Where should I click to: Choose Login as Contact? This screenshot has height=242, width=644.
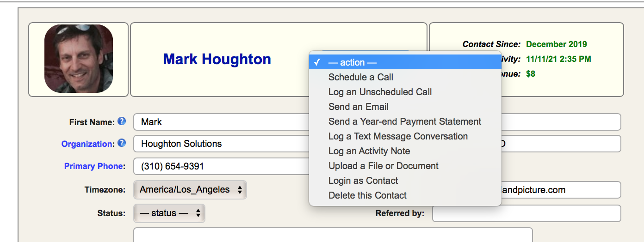click(363, 181)
